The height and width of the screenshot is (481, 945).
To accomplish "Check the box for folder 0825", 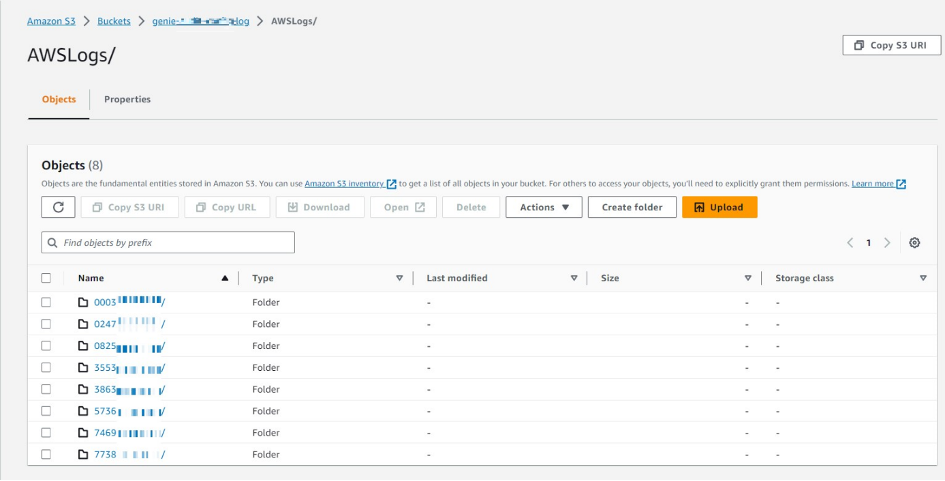I will [x=46, y=345].
